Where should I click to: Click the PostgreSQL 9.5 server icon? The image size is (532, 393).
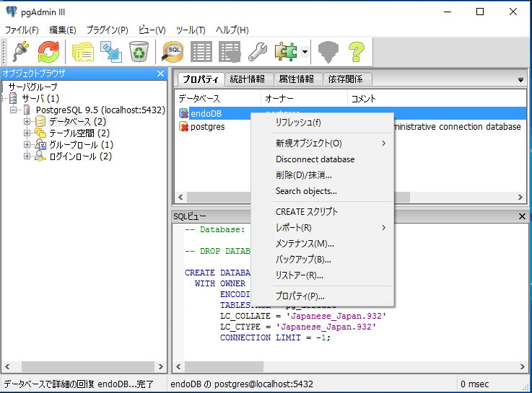click(x=27, y=110)
